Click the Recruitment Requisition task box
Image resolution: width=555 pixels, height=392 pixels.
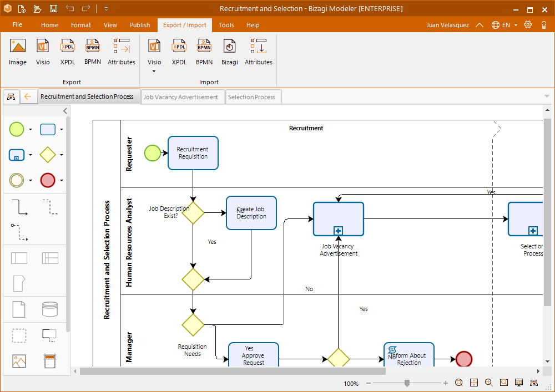click(193, 153)
